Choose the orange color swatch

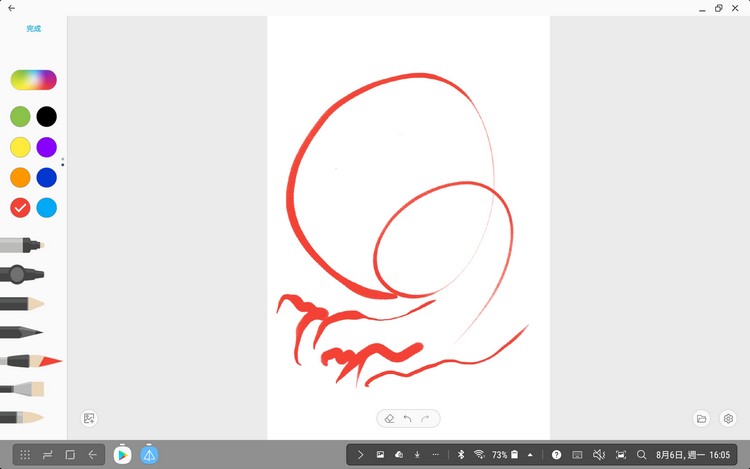(20, 177)
